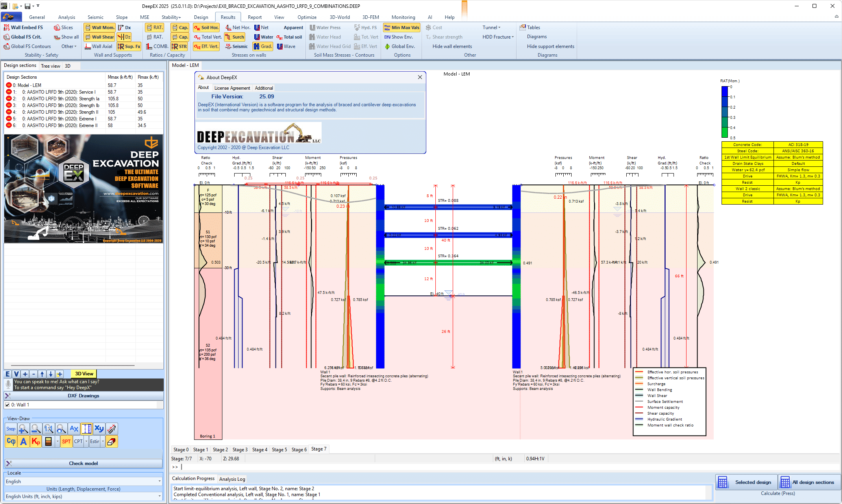
Task: Open the Other dropdown in Stability-Safety group
Action: (69, 46)
